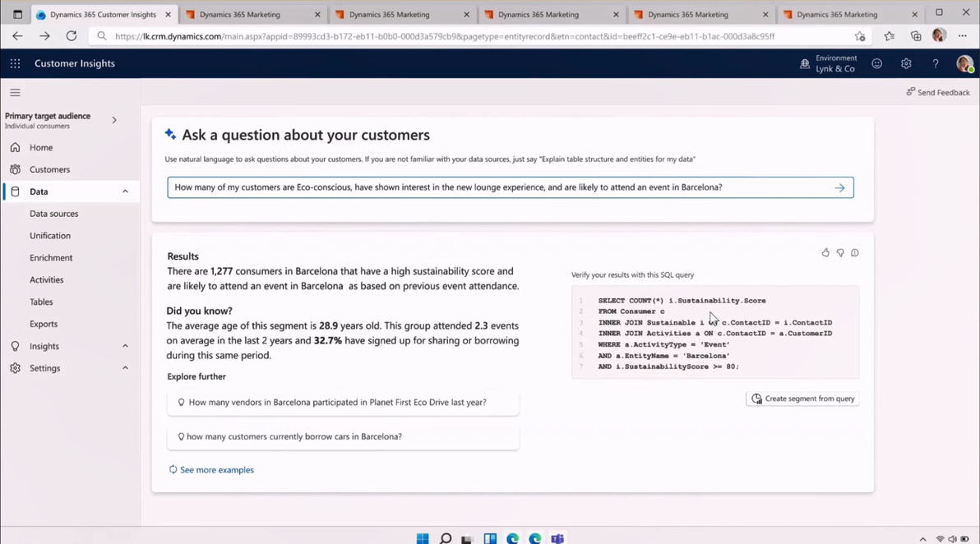Open browser settings ellipsis menu
The width and height of the screenshot is (980, 544).
click(x=963, y=36)
